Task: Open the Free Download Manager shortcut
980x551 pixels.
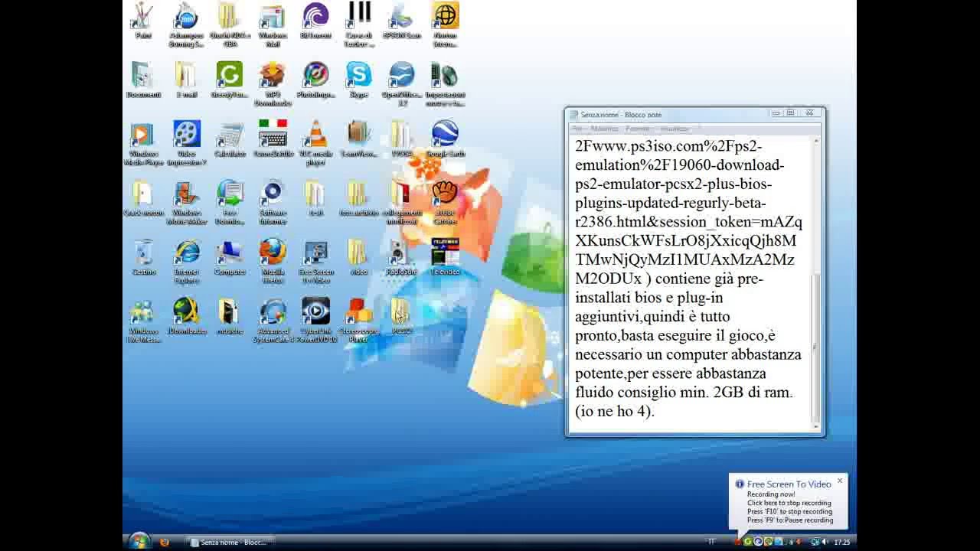Action: 230,203
